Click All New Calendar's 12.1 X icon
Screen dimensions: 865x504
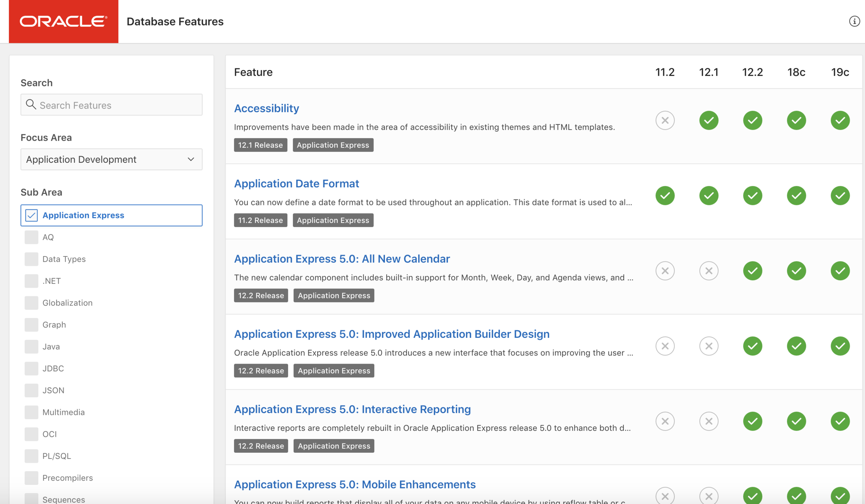pyautogui.click(x=708, y=271)
